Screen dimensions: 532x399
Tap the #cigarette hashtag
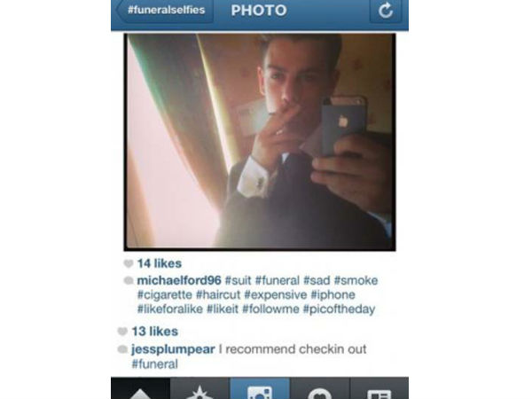click(x=165, y=295)
